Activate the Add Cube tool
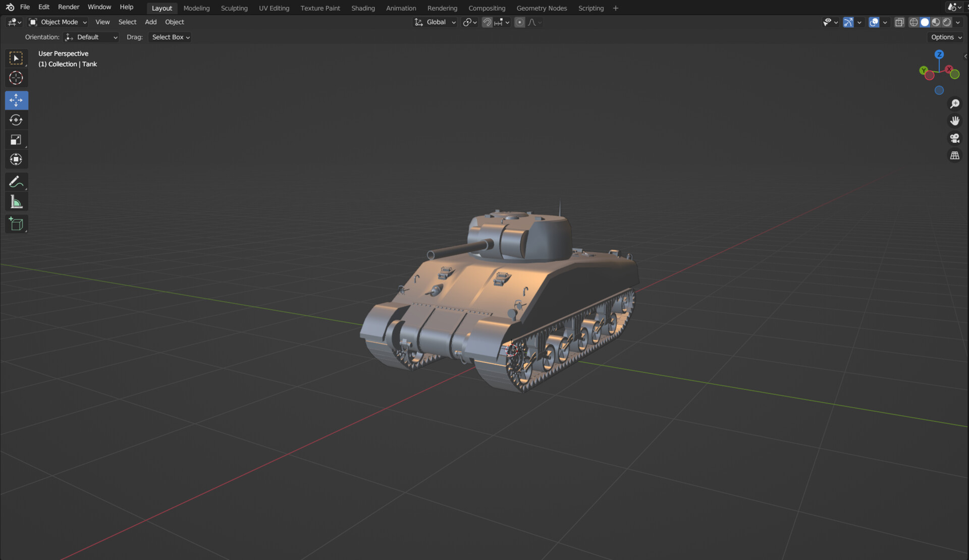Image resolution: width=969 pixels, height=560 pixels. point(16,224)
